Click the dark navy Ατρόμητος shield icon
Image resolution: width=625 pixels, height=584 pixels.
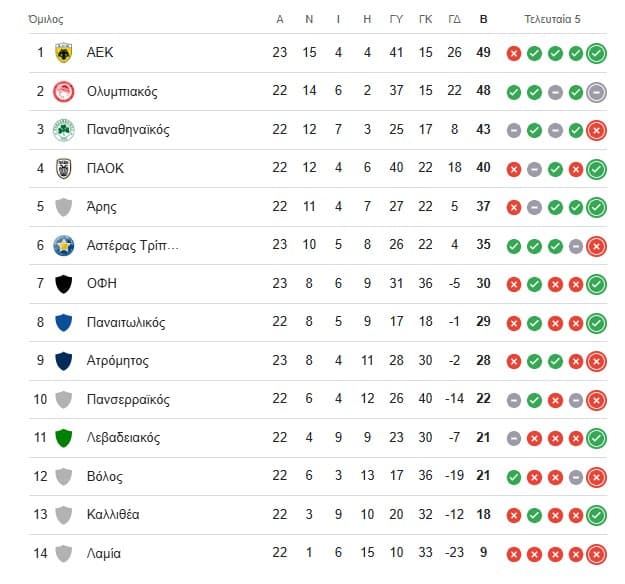(x=64, y=360)
